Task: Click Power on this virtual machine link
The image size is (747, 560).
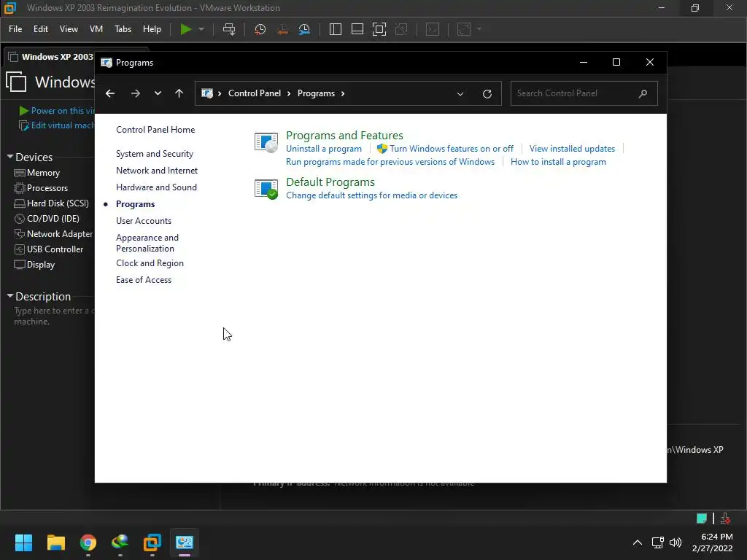Action: (x=57, y=111)
